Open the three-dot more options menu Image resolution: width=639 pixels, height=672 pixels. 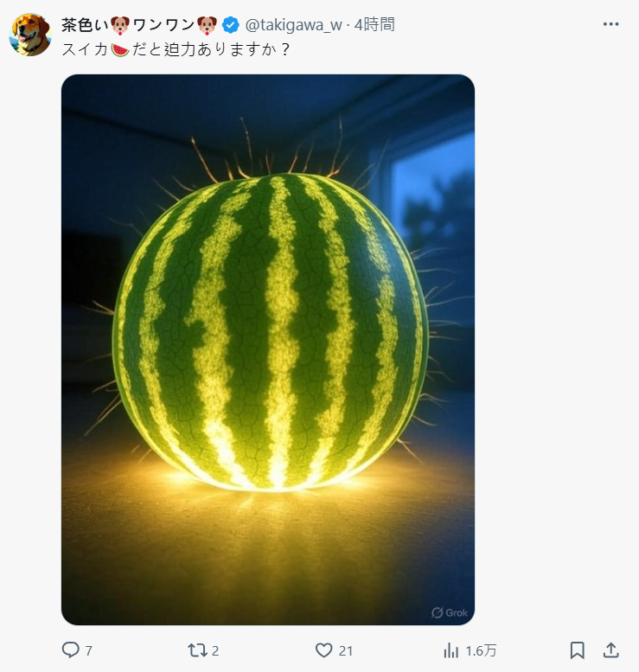tap(610, 24)
